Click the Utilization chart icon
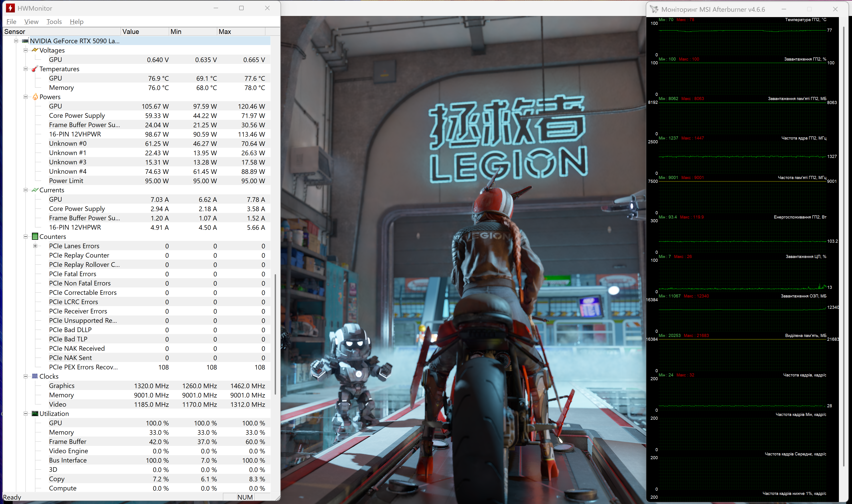 (35, 414)
